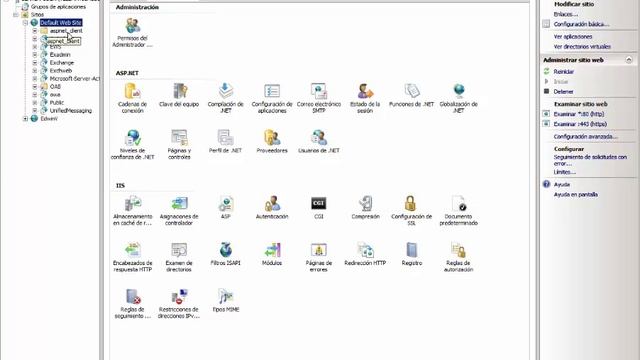Open Páginas de errores icon
This screenshot has width=640, height=360.
pyautogui.click(x=319, y=250)
